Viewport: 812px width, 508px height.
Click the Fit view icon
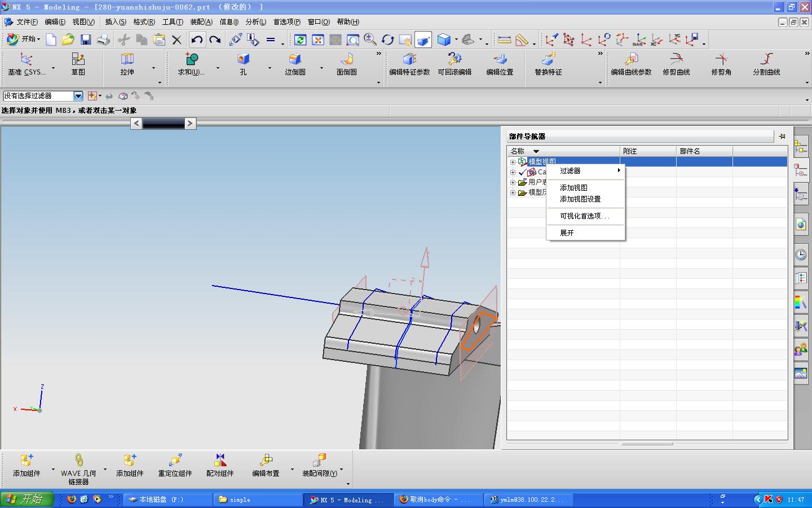(318, 40)
